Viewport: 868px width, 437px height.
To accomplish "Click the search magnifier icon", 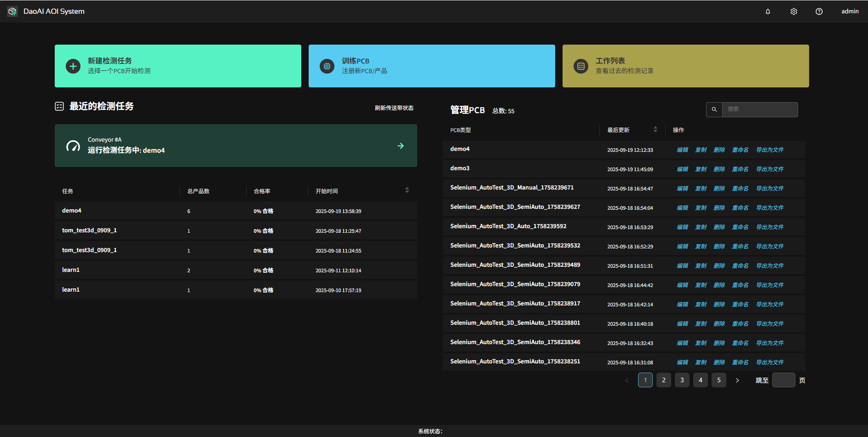I will (x=714, y=109).
